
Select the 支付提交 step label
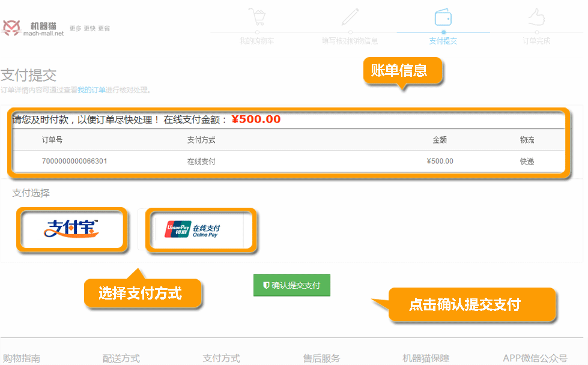click(x=443, y=41)
